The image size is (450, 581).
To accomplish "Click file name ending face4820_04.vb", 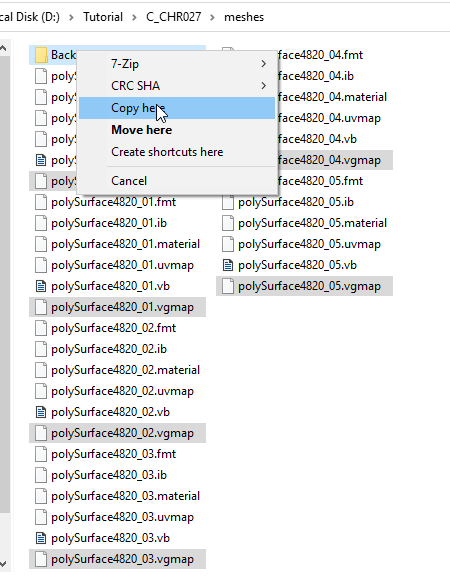I will (x=317, y=139).
